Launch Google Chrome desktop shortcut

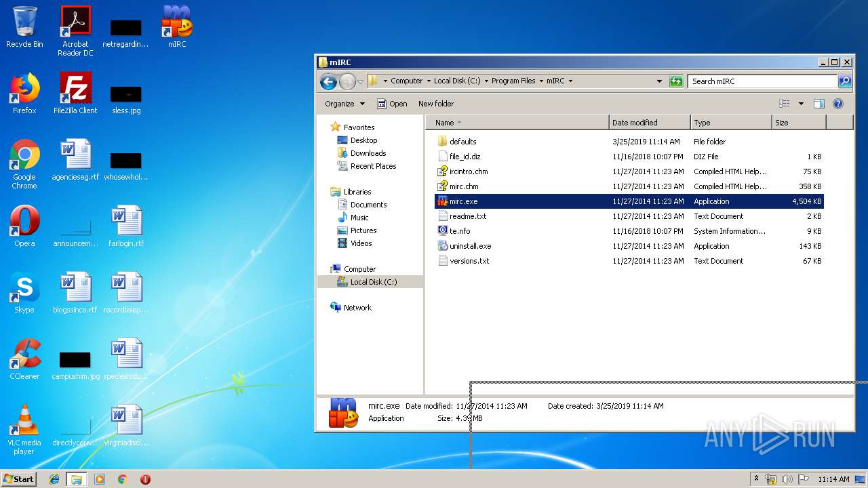24,164
